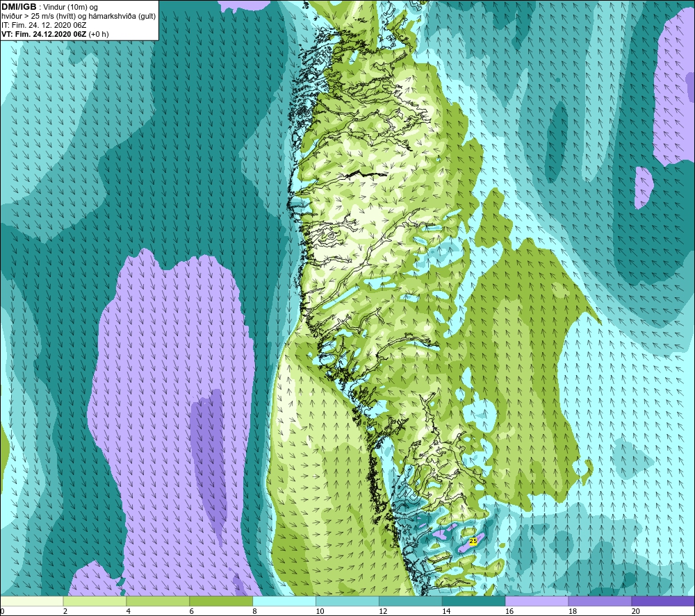Click the legend value label '8'
The width and height of the screenshot is (695, 616).
tap(255, 611)
